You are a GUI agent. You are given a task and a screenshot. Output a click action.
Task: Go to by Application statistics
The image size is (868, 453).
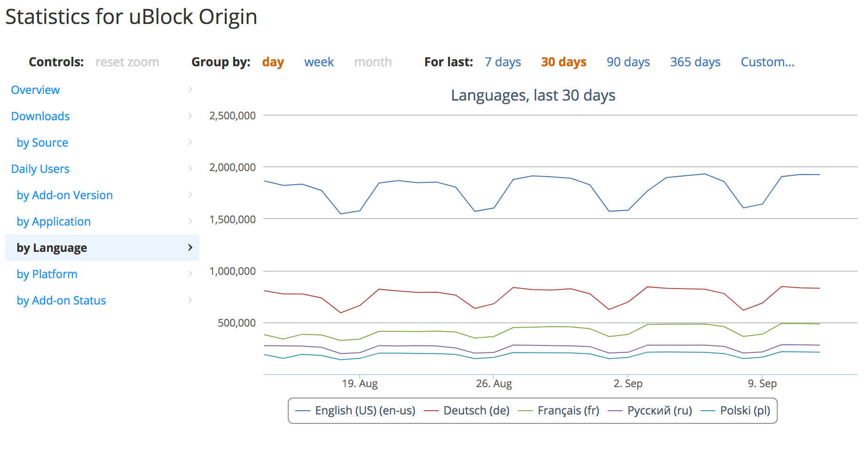(x=54, y=221)
